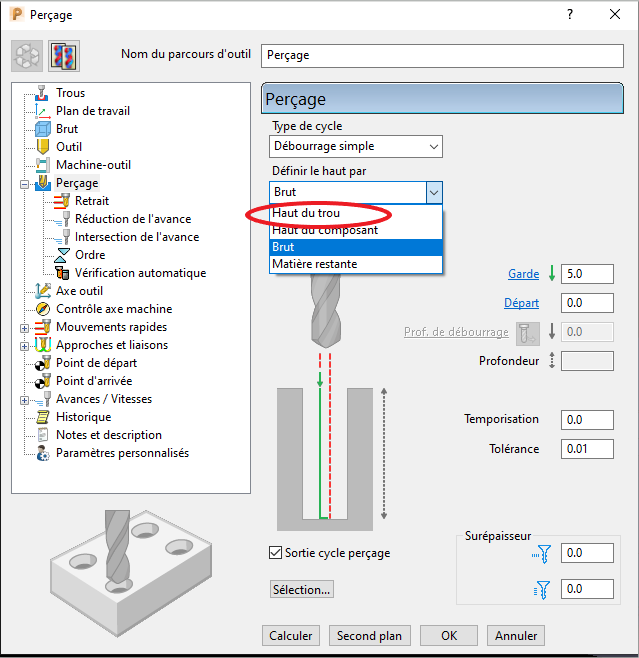The width and height of the screenshot is (639, 658).
Task: Collapse the Perçage tree node
Action: (24, 184)
